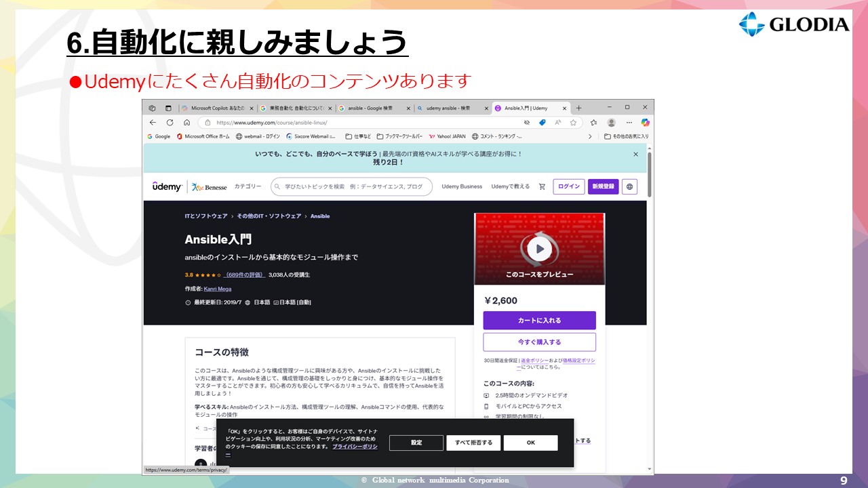The width and height of the screenshot is (868, 488).
Task: Close the Ansible入門 Udemy tab
Action: (565, 108)
